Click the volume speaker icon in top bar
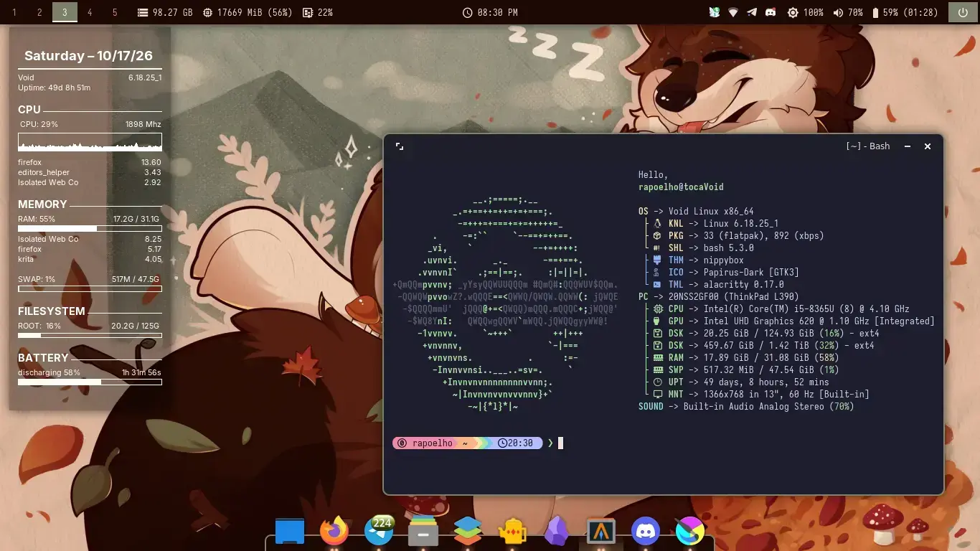The image size is (980, 551). point(838,13)
